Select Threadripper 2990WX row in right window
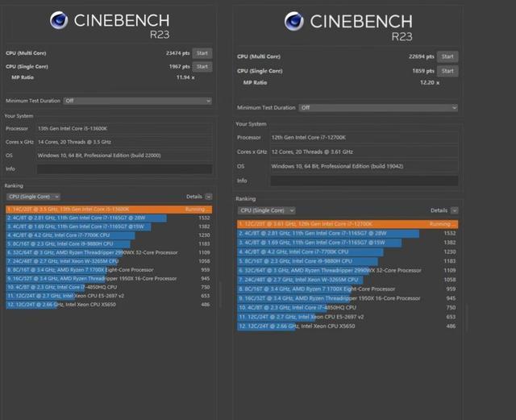Screen dimensions: 516x420 [x=347, y=271]
